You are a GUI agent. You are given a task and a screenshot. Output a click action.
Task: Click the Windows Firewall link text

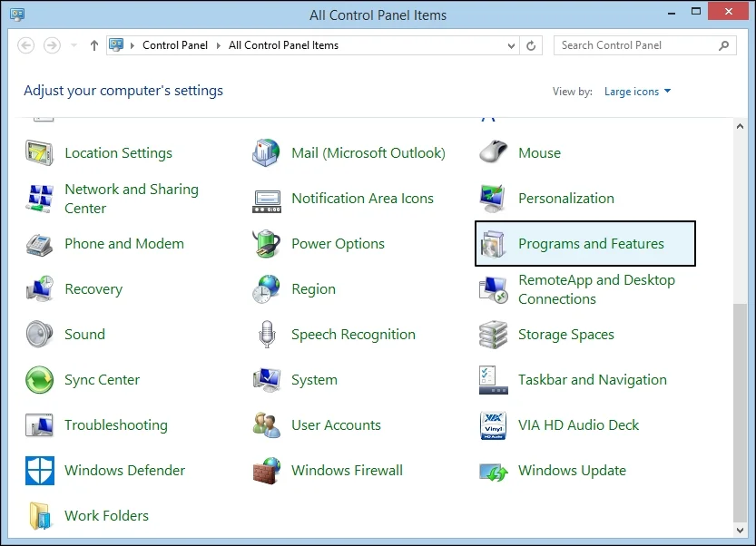pyautogui.click(x=347, y=471)
